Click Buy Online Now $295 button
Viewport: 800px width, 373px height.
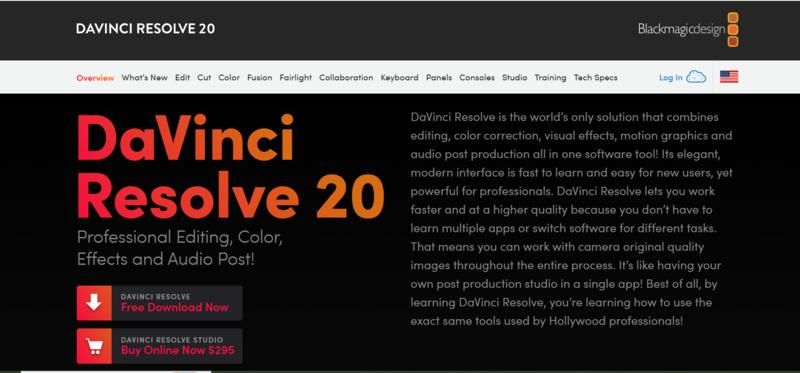point(160,346)
